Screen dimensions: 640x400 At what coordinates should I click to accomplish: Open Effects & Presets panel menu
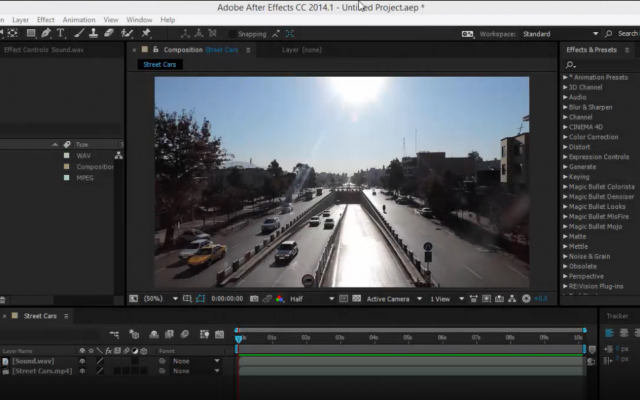[x=627, y=50]
